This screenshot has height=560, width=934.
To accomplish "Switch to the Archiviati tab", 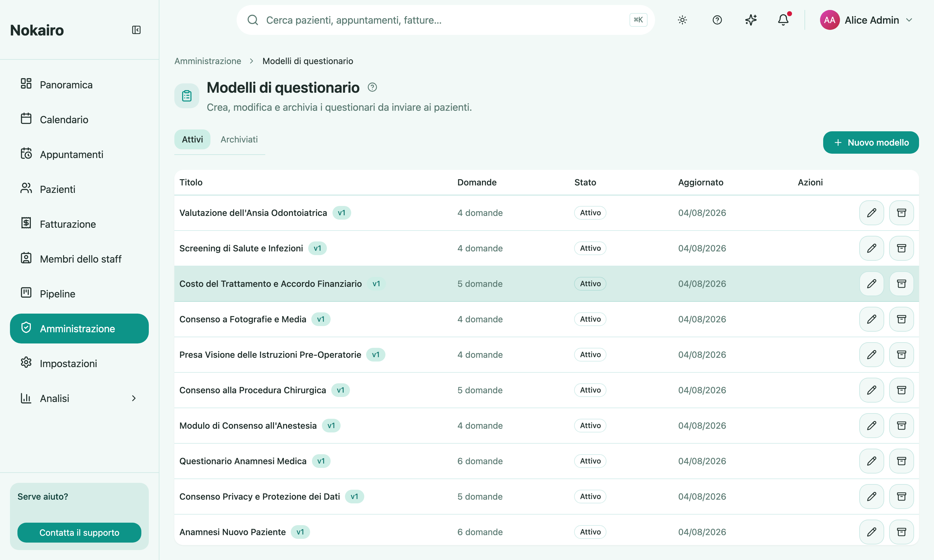I will click(239, 139).
